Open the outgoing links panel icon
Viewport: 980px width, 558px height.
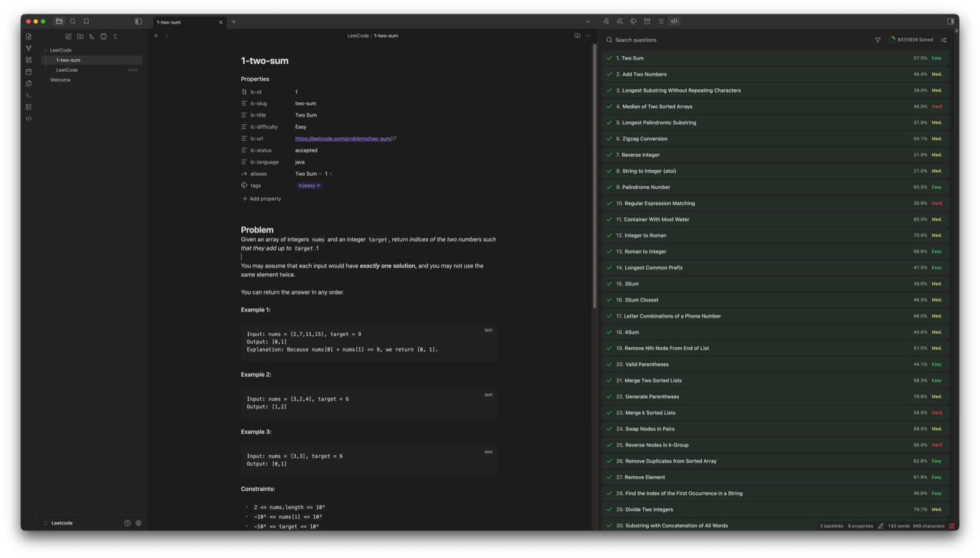point(620,21)
